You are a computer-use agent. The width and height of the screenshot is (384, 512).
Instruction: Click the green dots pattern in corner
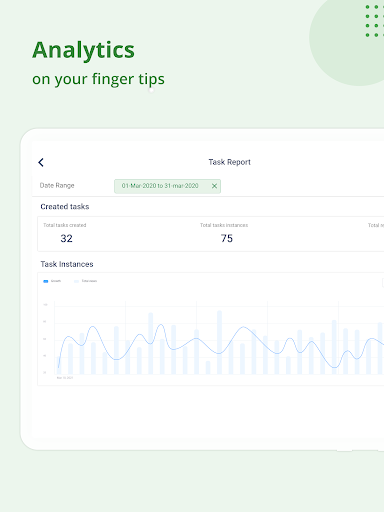coord(374,21)
